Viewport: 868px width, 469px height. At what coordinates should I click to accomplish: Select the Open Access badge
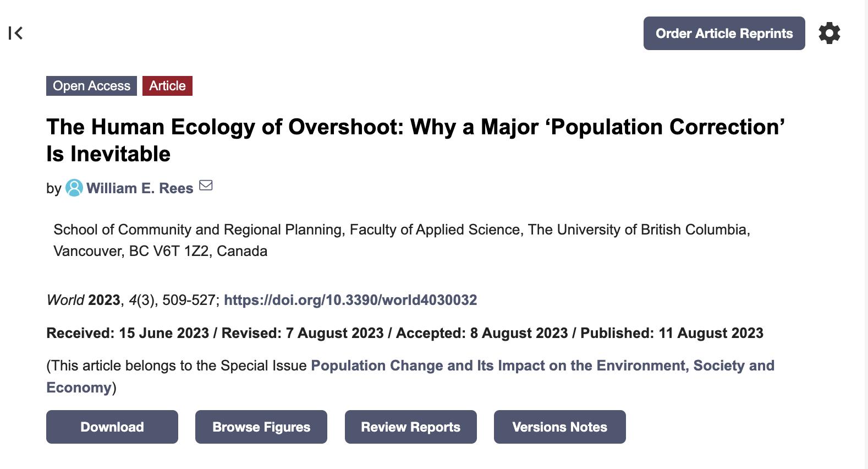[x=91, y=85]
